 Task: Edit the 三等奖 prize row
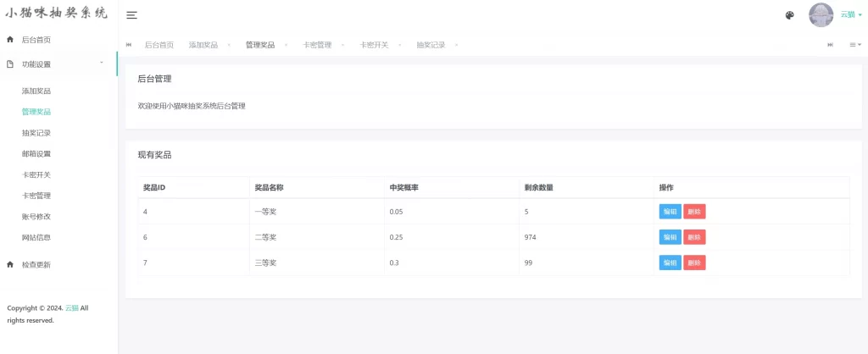(x=670, y=263)
